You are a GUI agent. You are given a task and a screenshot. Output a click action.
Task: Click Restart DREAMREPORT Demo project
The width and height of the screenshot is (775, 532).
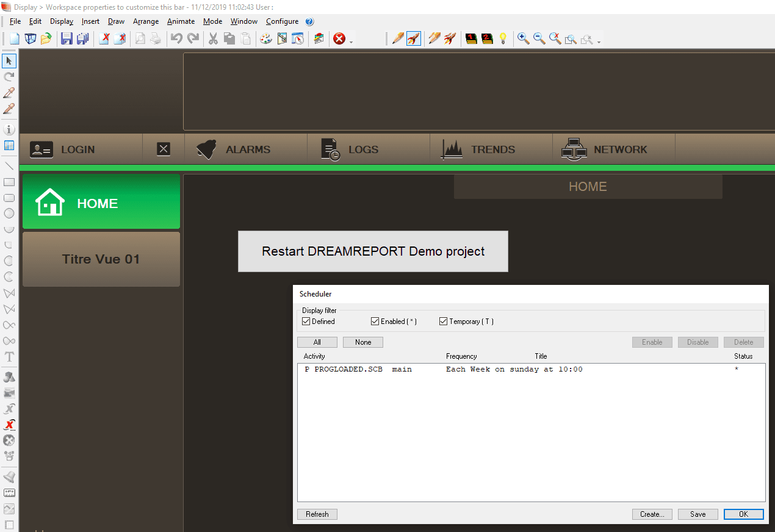click(373, 251)
